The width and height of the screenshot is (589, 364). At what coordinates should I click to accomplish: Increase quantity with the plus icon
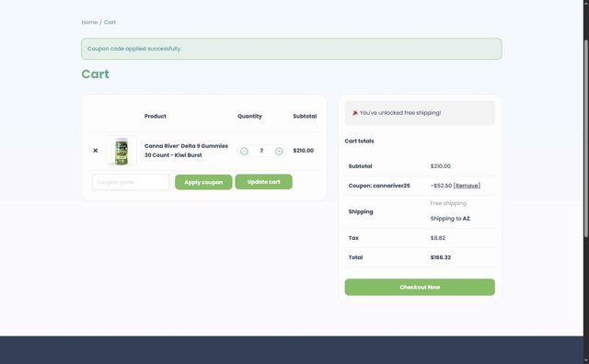click(279, 151)
